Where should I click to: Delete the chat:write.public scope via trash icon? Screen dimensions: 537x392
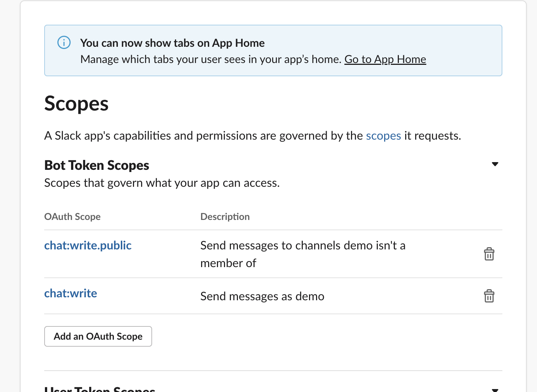(x=489, y=254)
